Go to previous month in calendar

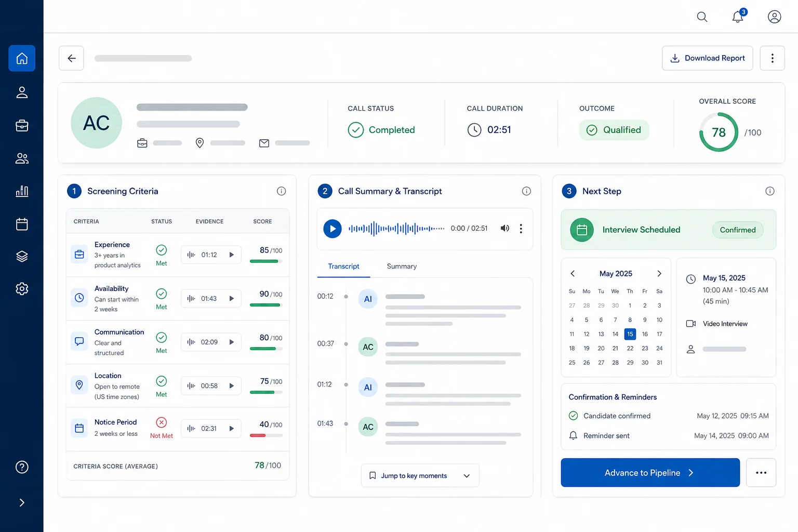coord(573,273)
